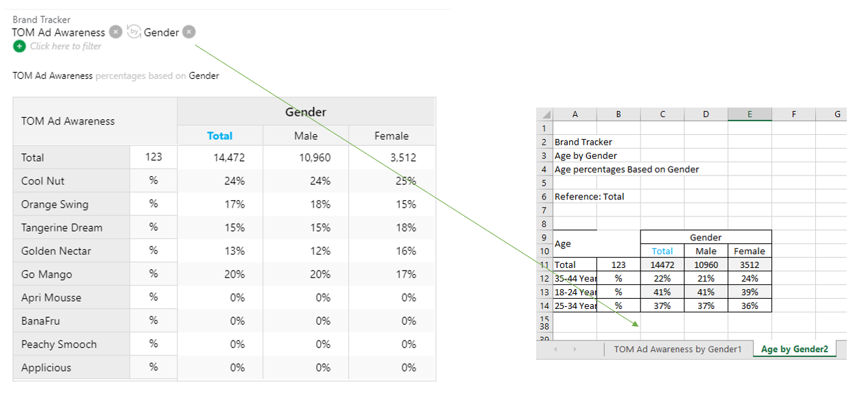This screenshot has width=868, height=396.
Task: Select Excel column E header
Action: [x=750, y=114]
